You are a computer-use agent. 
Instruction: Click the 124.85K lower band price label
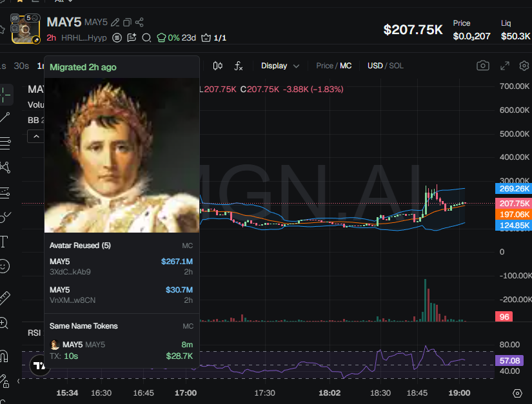click(514, 225)
